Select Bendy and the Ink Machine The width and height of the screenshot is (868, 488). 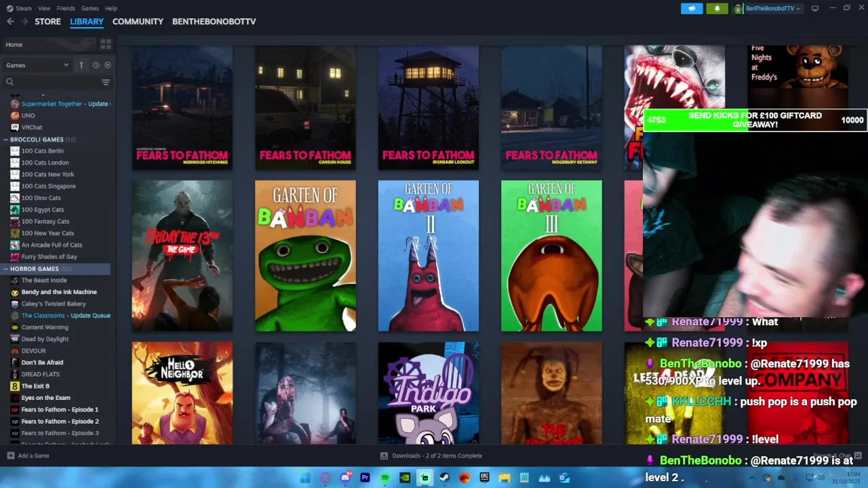click(58, 292)
